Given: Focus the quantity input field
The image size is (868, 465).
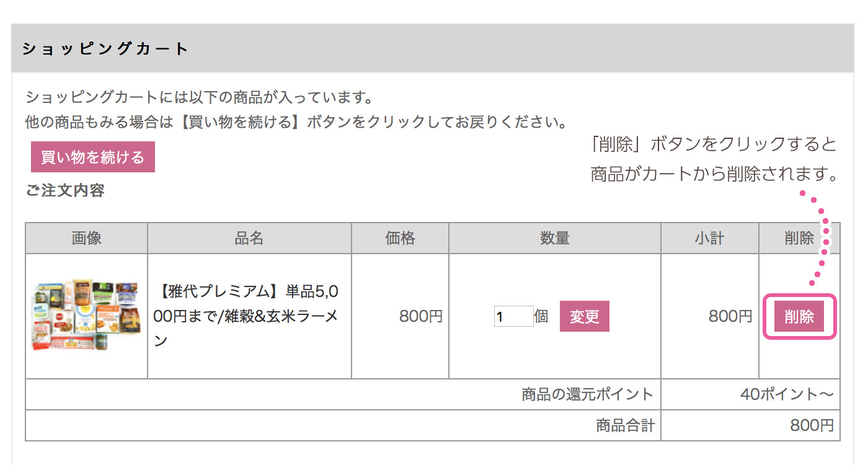Looking at the screenshot, I should point(513,317).
